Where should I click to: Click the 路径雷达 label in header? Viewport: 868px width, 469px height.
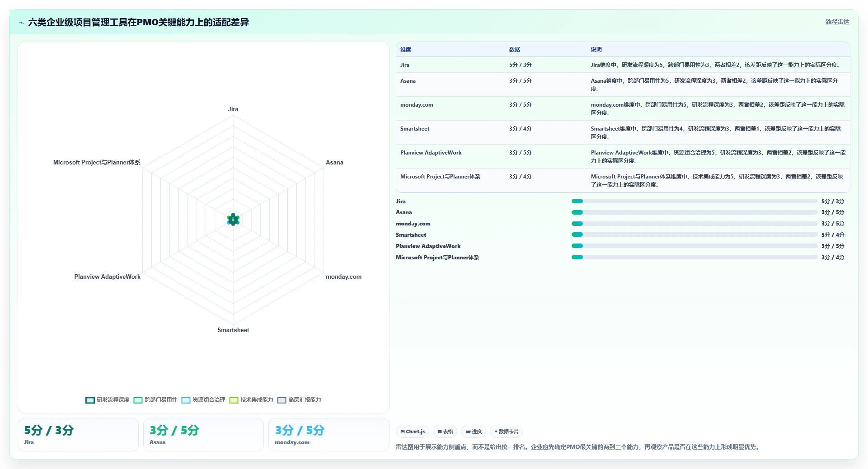pos(837,22)
